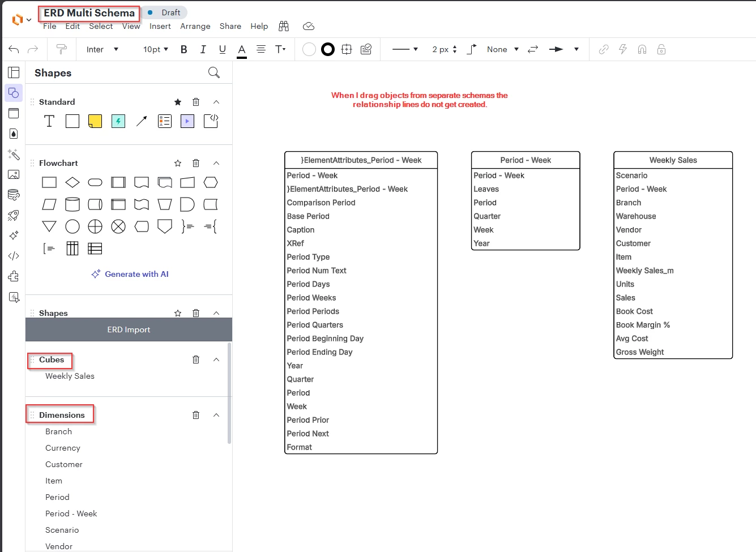Open the rocket sidebar icon
The image size is (756, 552).
tap(14, 215)
